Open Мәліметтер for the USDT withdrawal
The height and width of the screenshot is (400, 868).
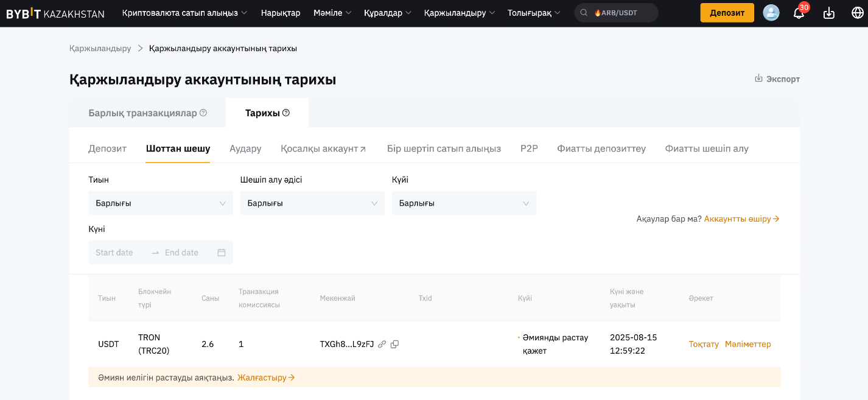click(x=747, y=344)
